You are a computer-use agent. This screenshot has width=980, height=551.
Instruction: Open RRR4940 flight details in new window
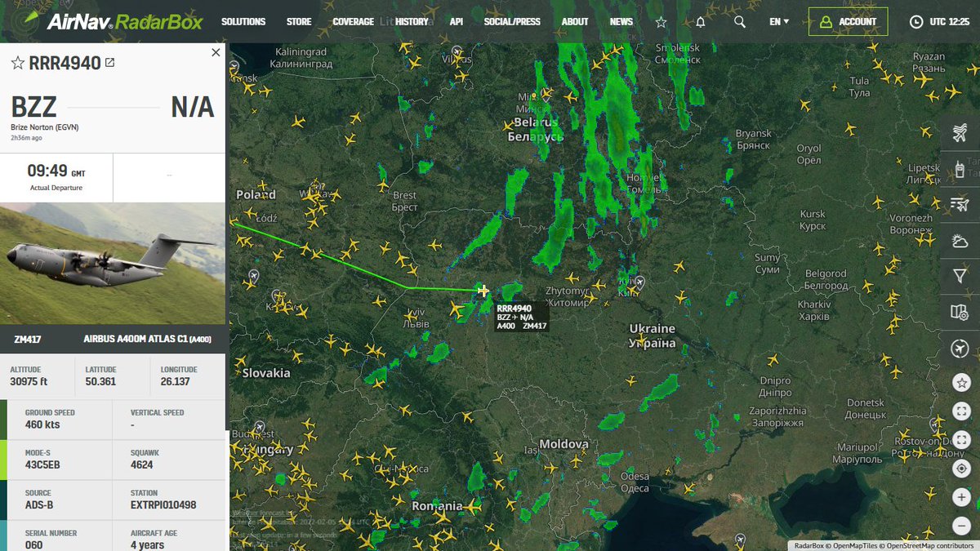[110, 64]
